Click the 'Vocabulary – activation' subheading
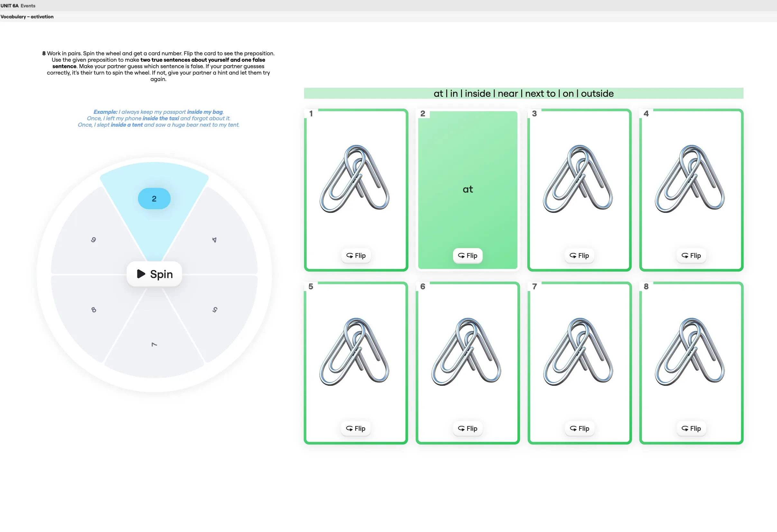777x532 pixels. coord(27,17)
